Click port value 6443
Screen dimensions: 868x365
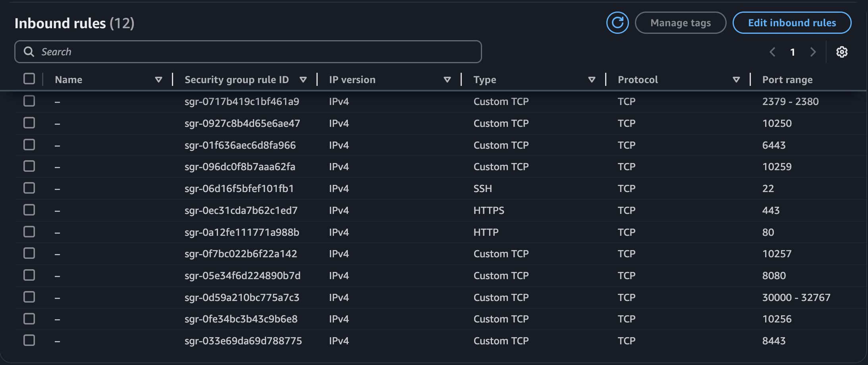click(774, 145)
